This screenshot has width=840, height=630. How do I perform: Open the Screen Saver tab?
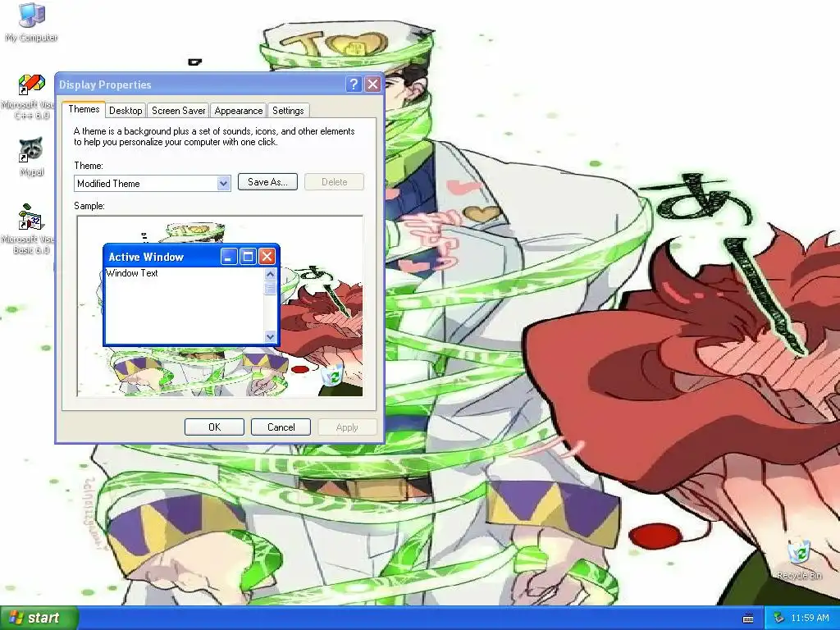click(178, 111)
